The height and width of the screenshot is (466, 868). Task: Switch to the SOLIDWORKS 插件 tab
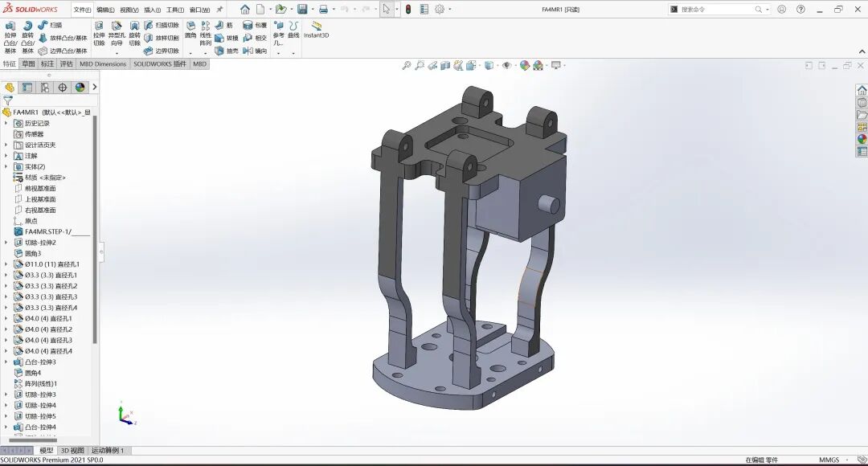coord(160,63)
